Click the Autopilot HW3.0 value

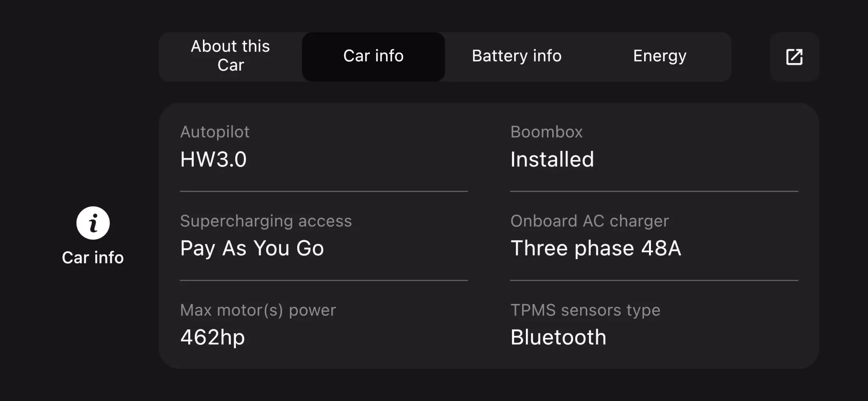click(213, 159)
